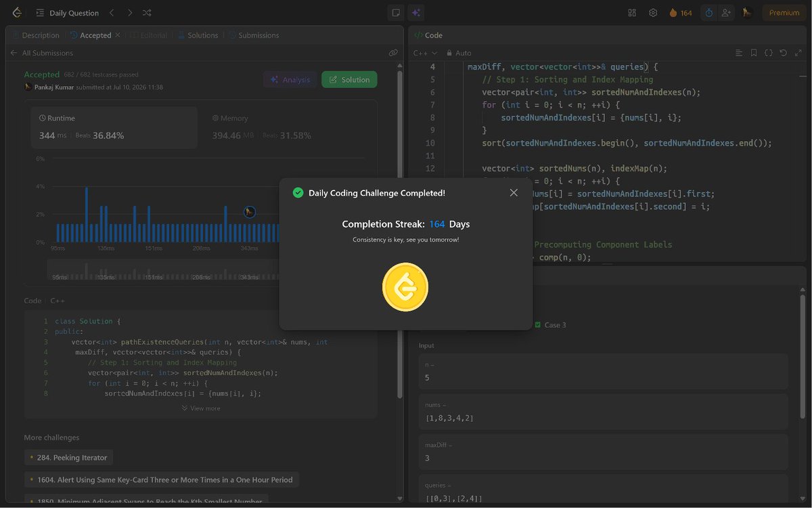This screenshot has height=508, width=812.
Task: View the 164 streak flame counter
Action: (x=680, y=13)
